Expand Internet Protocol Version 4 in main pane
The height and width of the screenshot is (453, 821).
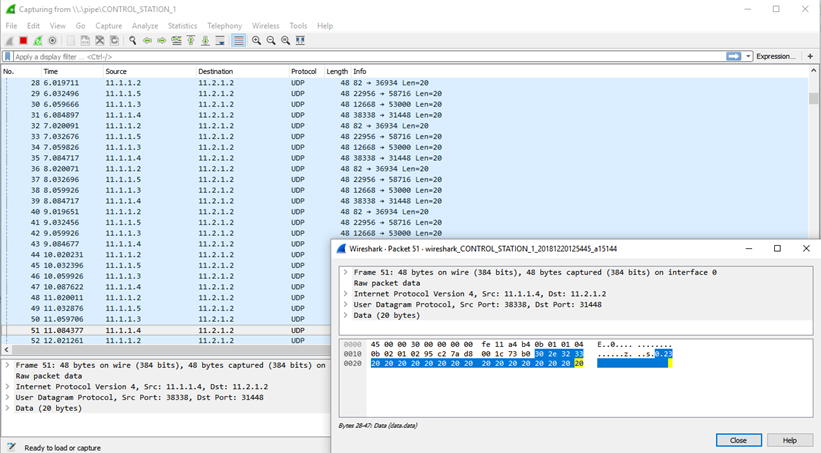pyautogui.click(x=7, y=386)
